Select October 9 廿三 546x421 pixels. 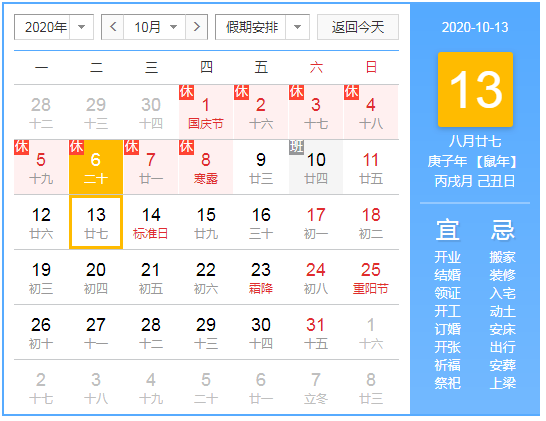point(261,167)
